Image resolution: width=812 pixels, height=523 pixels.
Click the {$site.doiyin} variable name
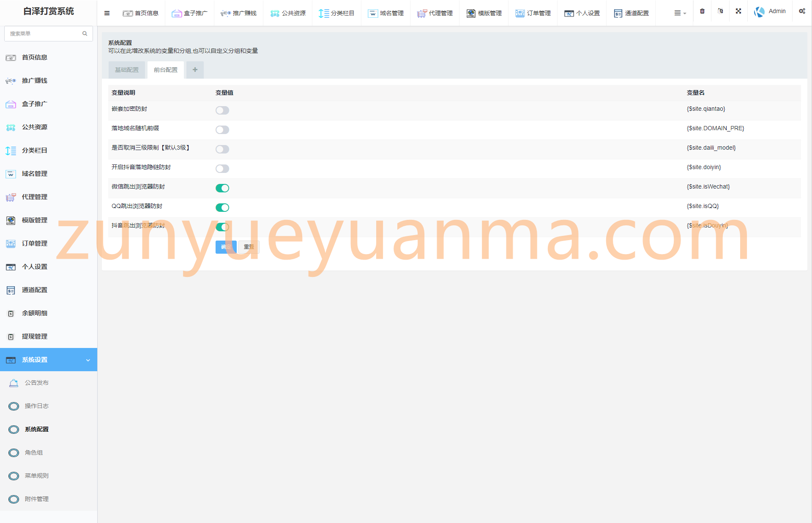coord(704,167)
